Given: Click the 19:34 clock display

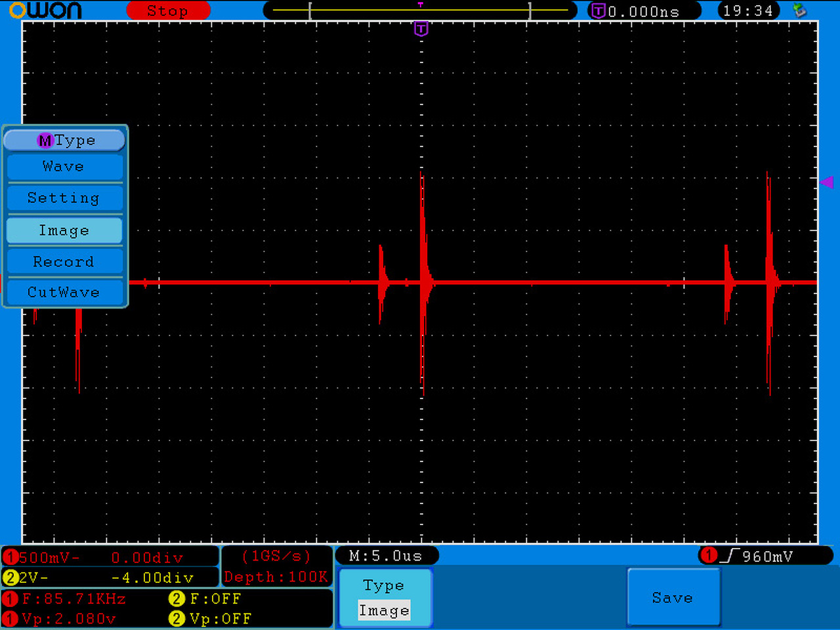Looking at the screenshot, I should pyautogui.click(x=748, y=10).
